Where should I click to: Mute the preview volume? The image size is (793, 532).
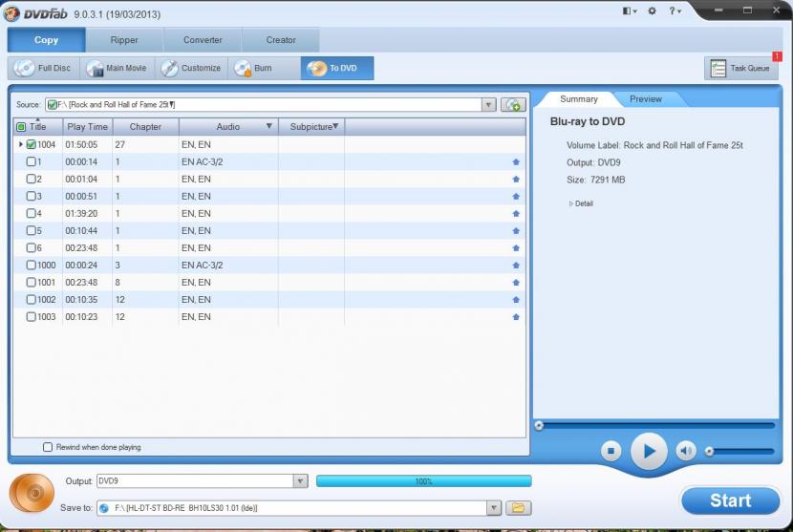coord(686,451)
